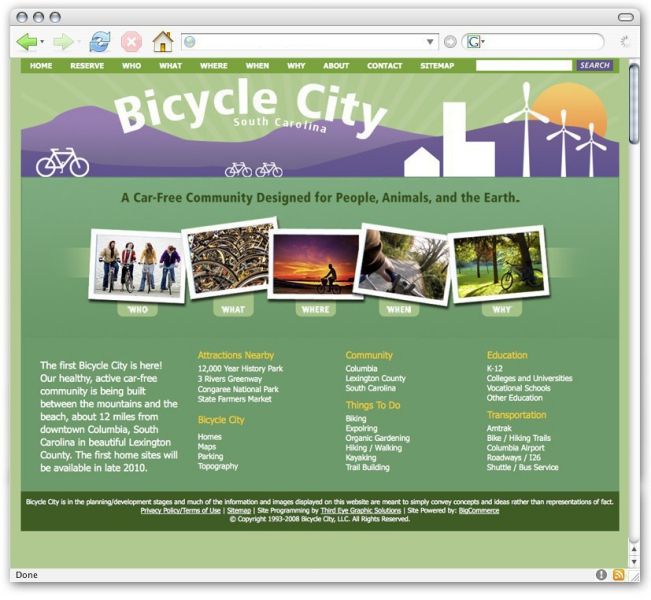Open search engine chooser dropdown arrow
This screenshot has height=600, width=651.
[483, 42]
